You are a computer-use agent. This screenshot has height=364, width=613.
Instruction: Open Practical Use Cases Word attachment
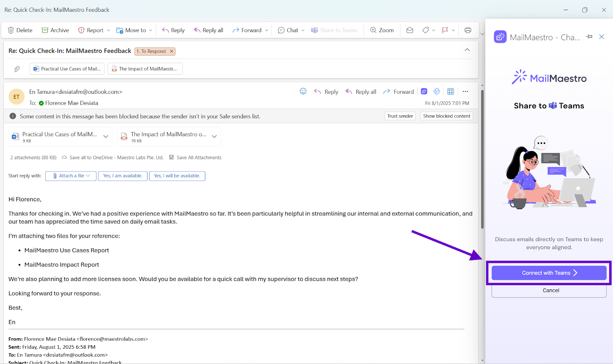coord(55,137)
